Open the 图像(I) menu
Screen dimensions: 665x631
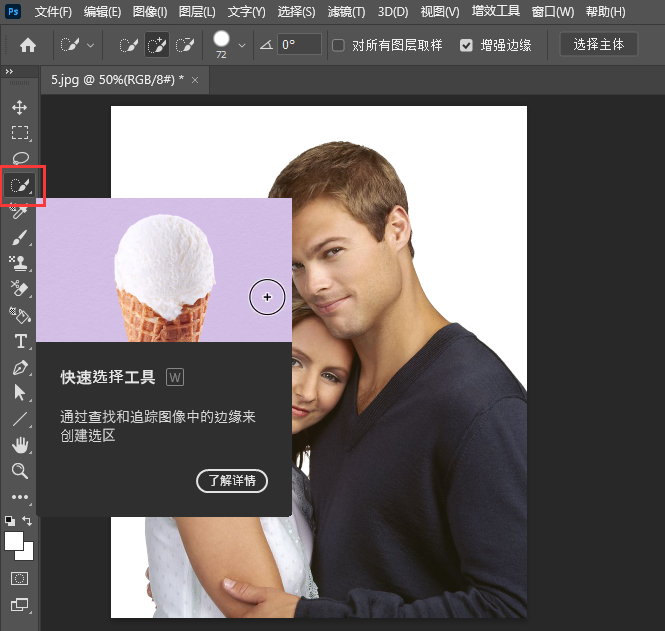click(x=150, y=12)
